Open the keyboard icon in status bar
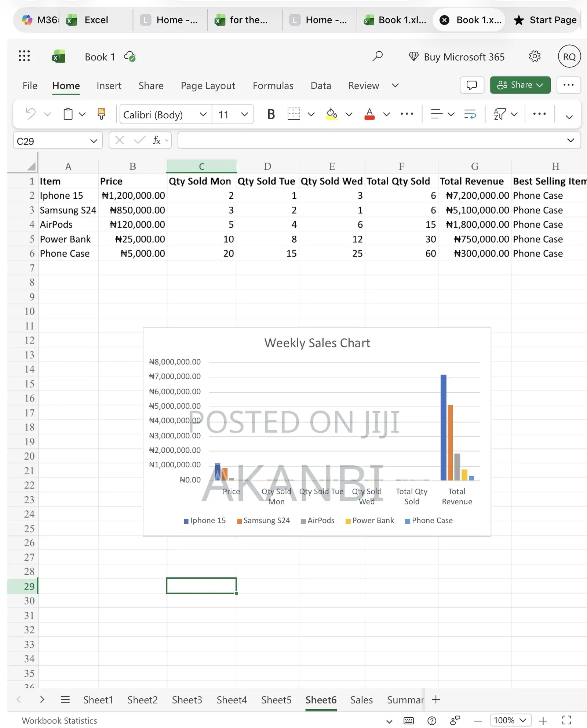Viewport: 587px width, 728px height. point(409,721)
